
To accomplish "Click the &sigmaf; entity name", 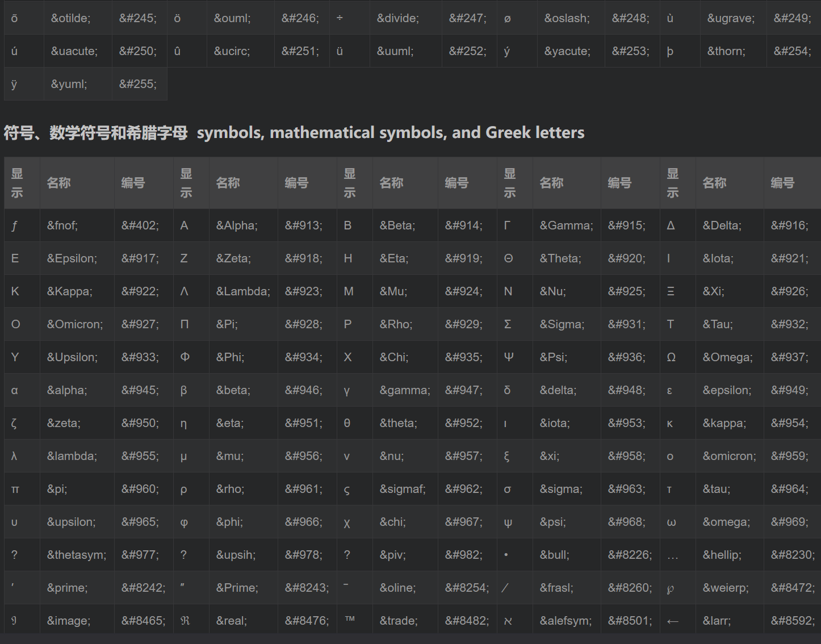I will (x=403, y=489).
